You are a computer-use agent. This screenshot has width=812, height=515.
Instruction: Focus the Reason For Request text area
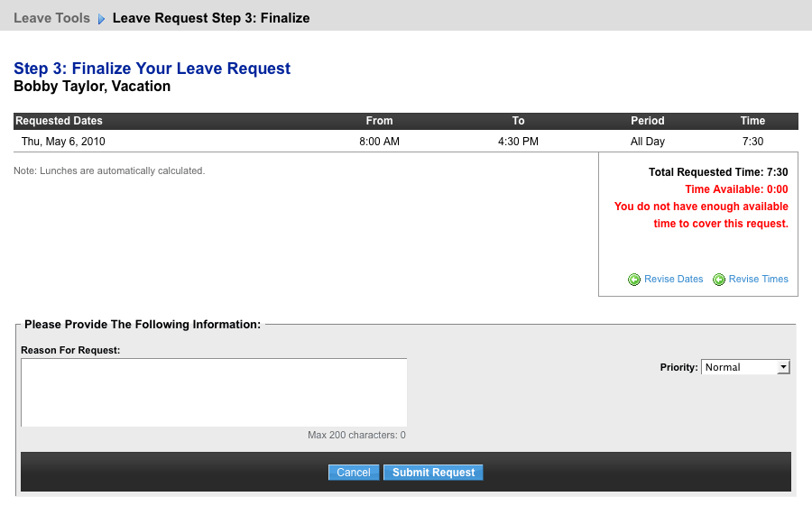[214, 392]
